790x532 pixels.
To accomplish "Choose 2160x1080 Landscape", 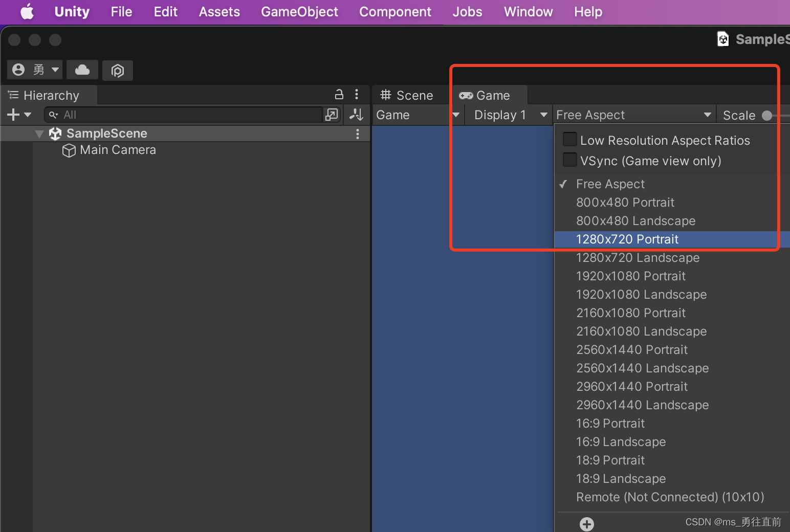I will (x=672, y=331).
